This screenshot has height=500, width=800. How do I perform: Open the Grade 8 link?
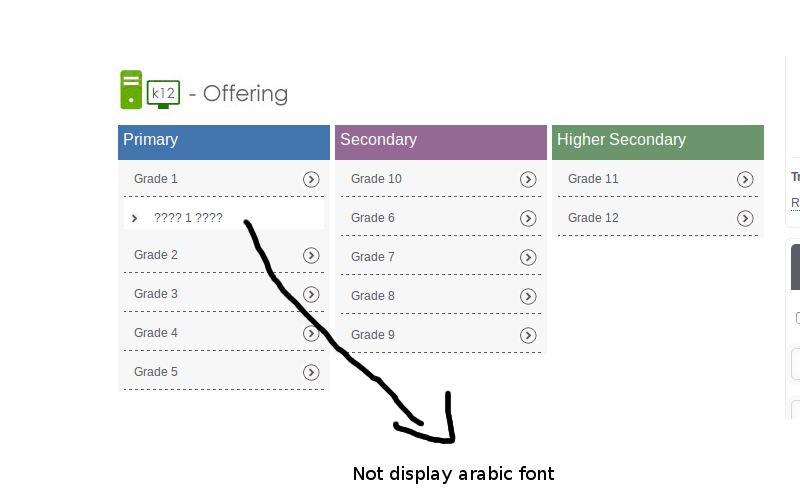(373, 296)
